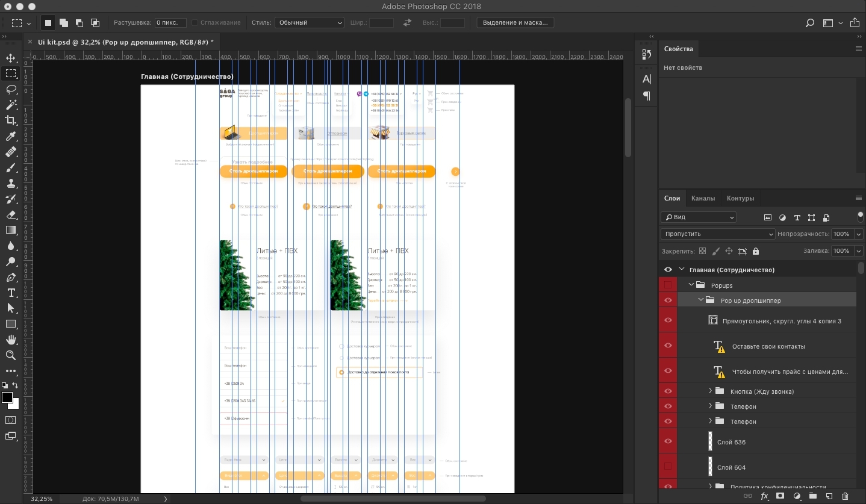Switch to the Каналы tab
The height and width of the screenshot is (504, 866).
click(x=703, y=198)
